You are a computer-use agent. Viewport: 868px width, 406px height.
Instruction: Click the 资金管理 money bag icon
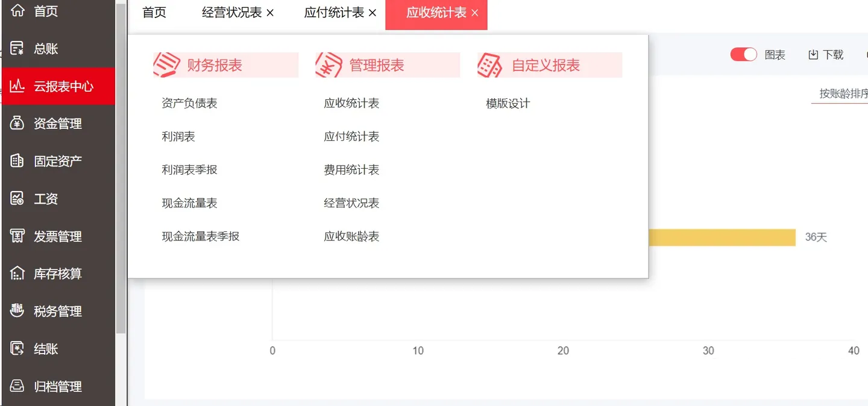pos(17,123)
